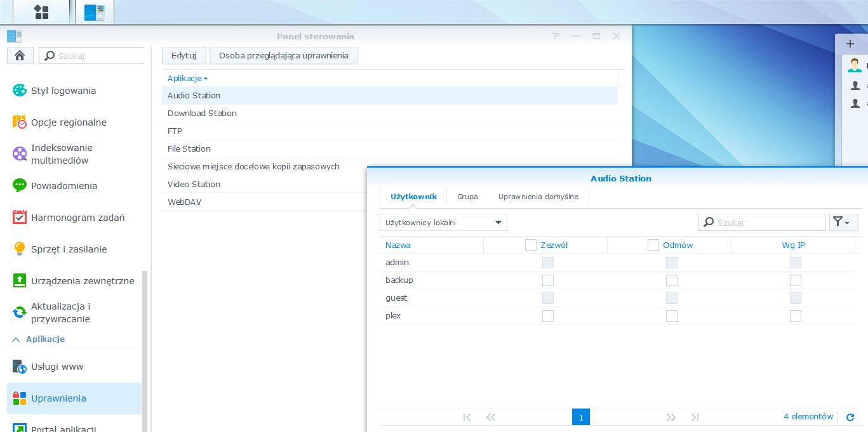Image resolution: width=868 pixels, height=432 pixels.
Task: Click the Control Panel taskbar icon
Action: point(95,12)
